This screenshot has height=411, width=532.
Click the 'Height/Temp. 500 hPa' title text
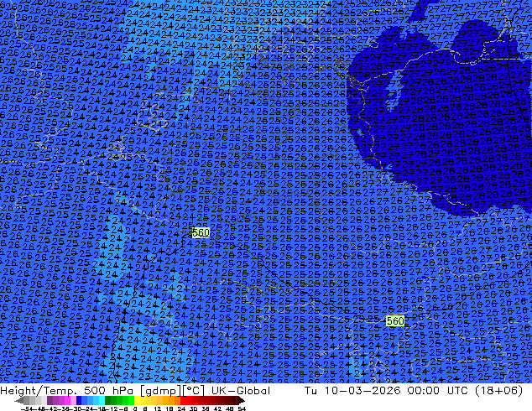[x=67, y=391]
